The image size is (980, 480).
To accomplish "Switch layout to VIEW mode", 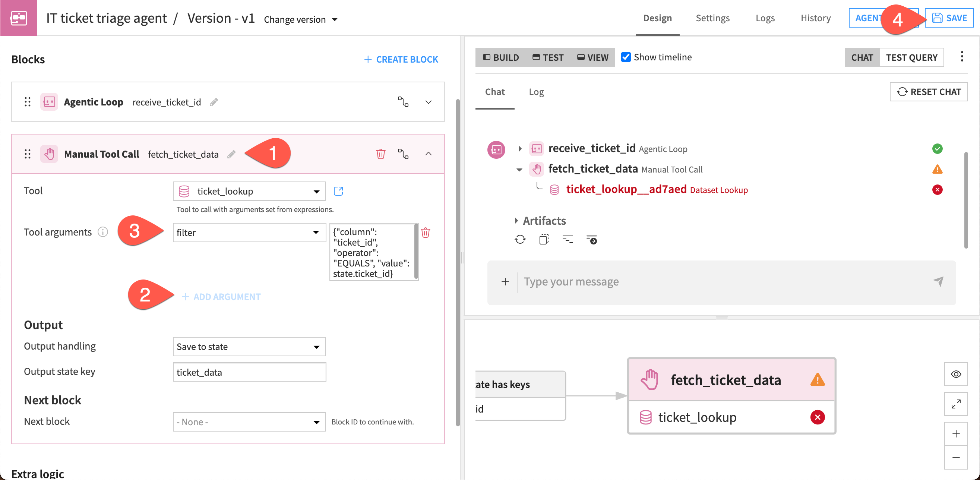I will click(593, 57).
